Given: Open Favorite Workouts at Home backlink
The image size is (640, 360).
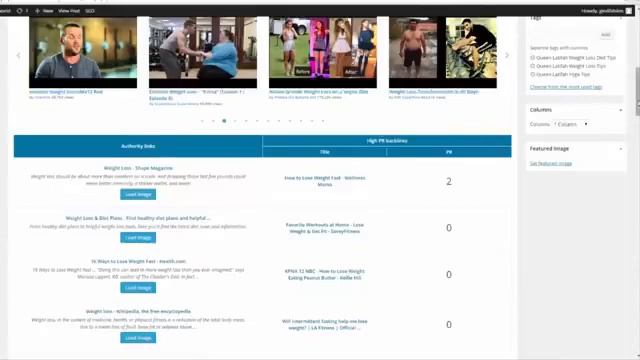Looking at the screenshot, I should tap(325, 228).
